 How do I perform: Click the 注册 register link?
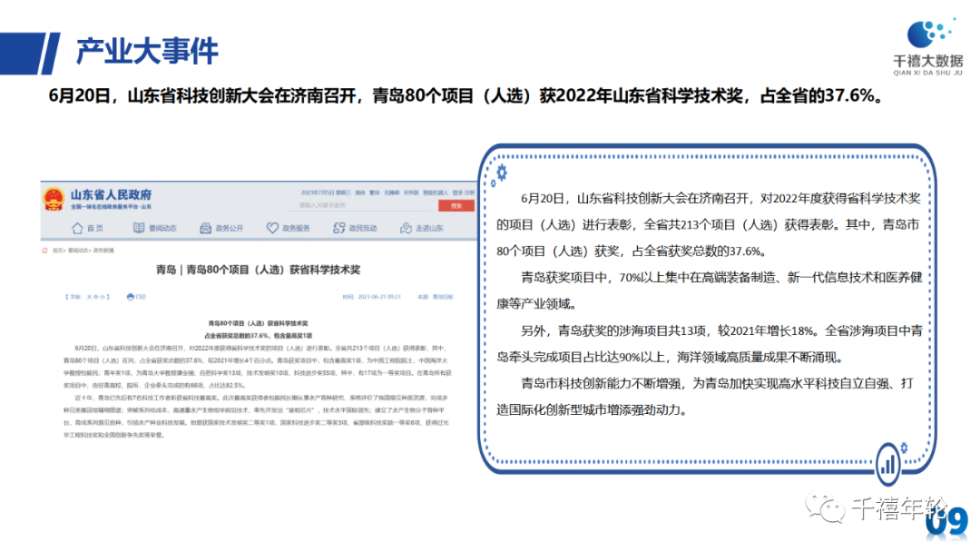[x=469, y=192]
